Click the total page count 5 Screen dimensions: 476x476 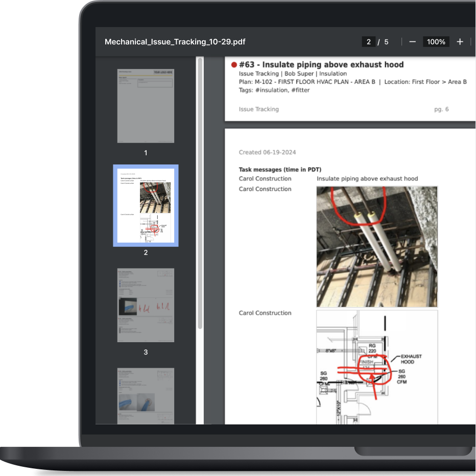tap(386, 42)
